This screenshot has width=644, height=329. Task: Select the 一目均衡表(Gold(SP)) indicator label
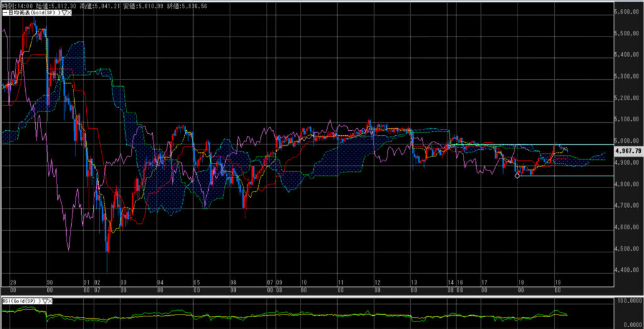[31, 13]
